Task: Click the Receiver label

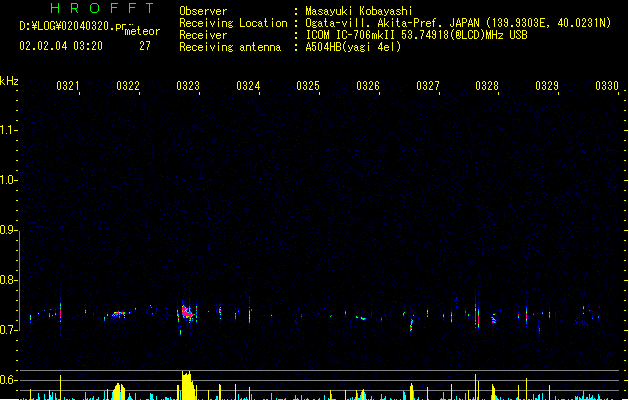Action: point(203,35)
